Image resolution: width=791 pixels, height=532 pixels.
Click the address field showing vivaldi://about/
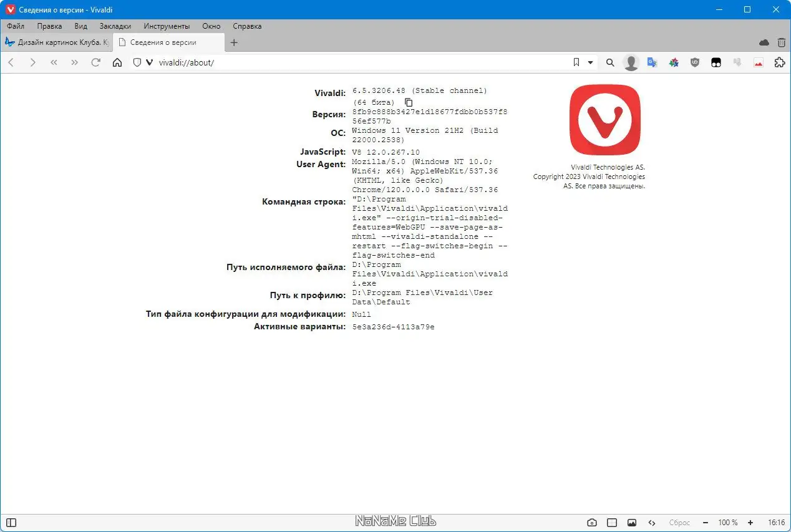click(362, 62)
